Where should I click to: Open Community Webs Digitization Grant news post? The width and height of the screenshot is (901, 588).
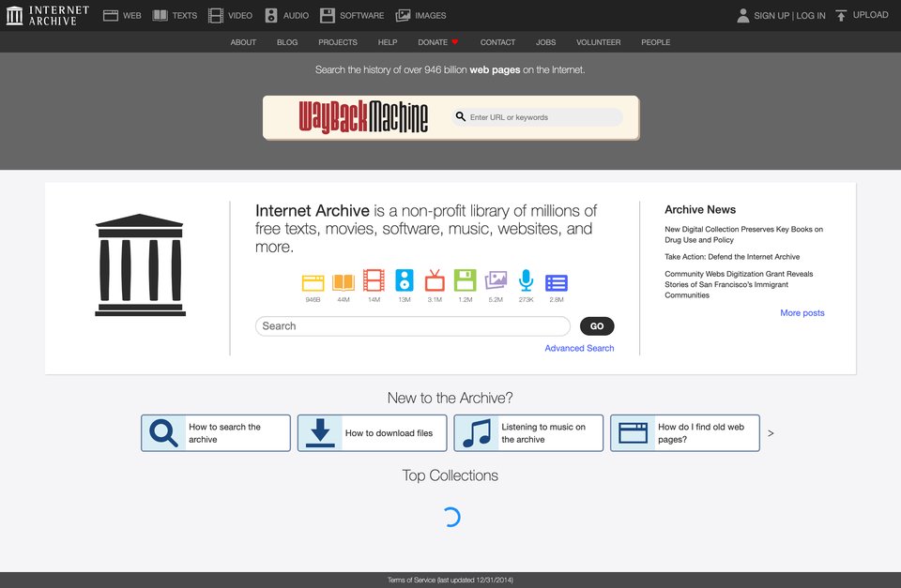coord(739,284)
